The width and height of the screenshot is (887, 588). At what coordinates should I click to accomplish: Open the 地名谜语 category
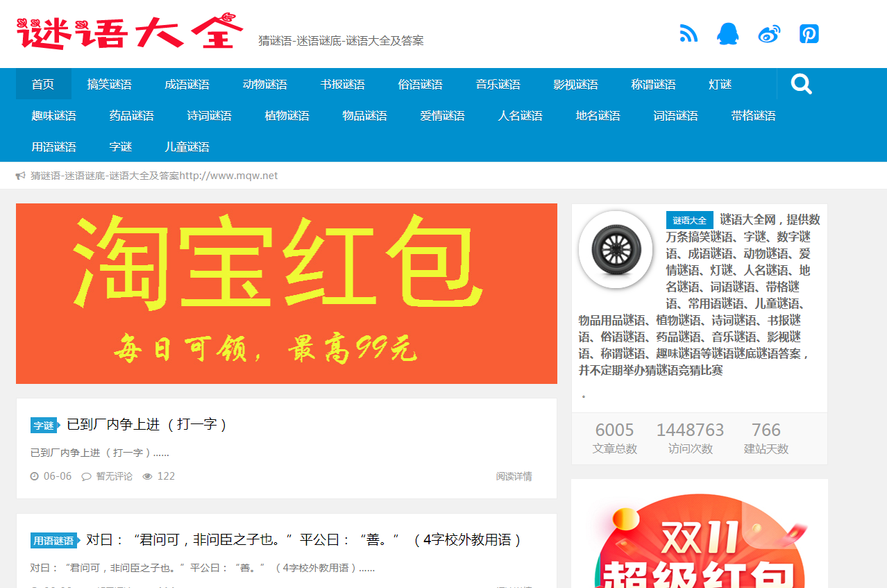[x=598, y=115]
